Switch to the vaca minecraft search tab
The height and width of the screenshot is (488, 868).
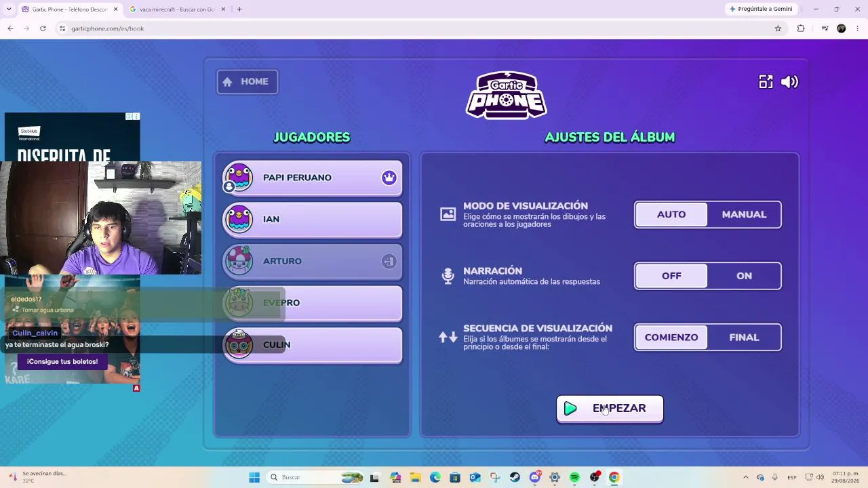(x=176, y=9)
